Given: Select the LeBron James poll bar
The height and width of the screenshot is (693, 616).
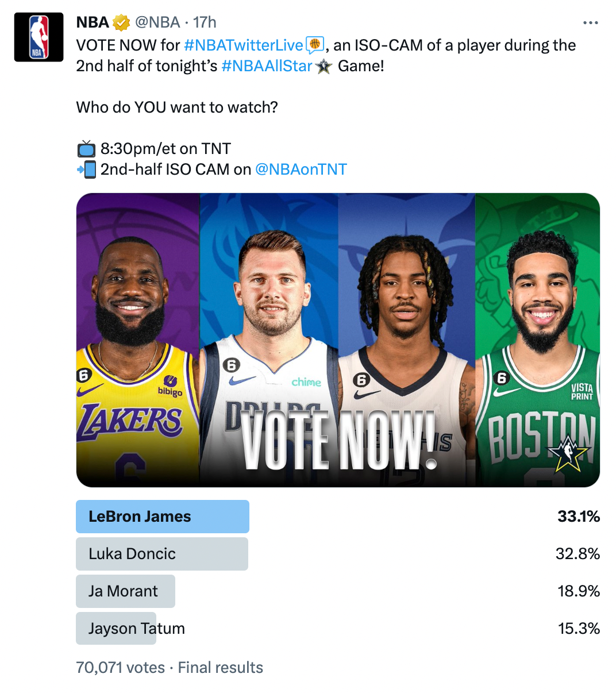Looking at the screenshot, I should [163, 517].
